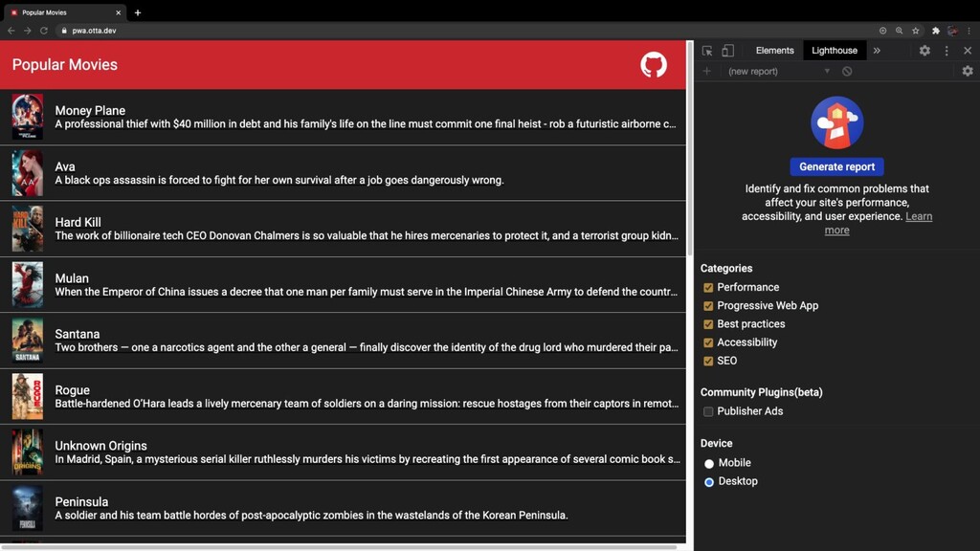The height and width of the screenshot is (551, 980).
Task: Click the browser back arrow
Action: pos(11,31)
